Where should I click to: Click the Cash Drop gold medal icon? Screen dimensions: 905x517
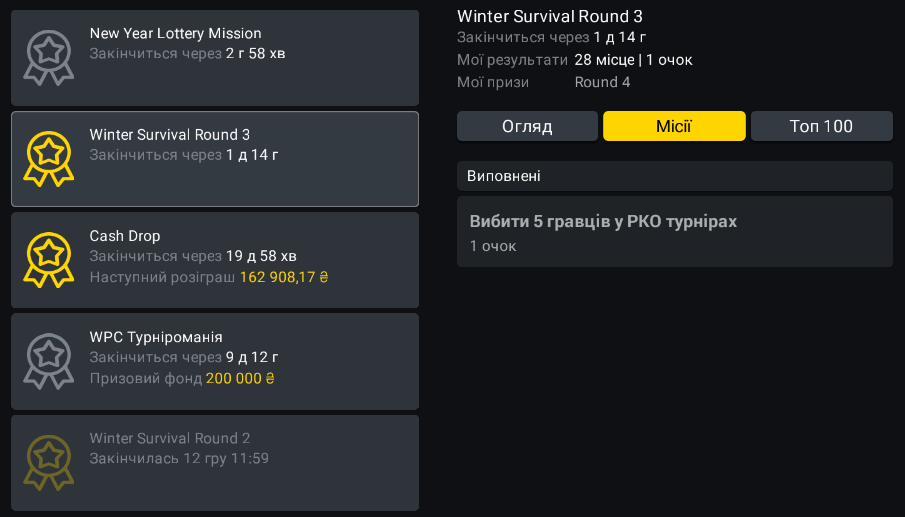click(49, 259)
